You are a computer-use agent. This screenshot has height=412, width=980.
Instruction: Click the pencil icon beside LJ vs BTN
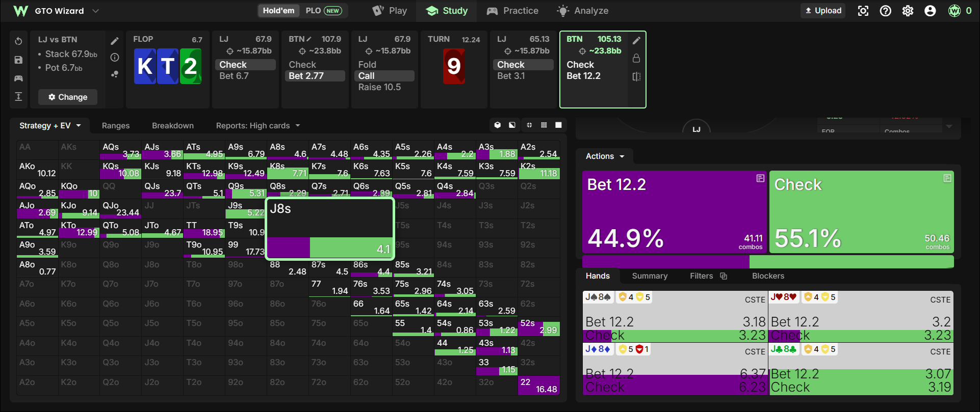pos(115,41)
